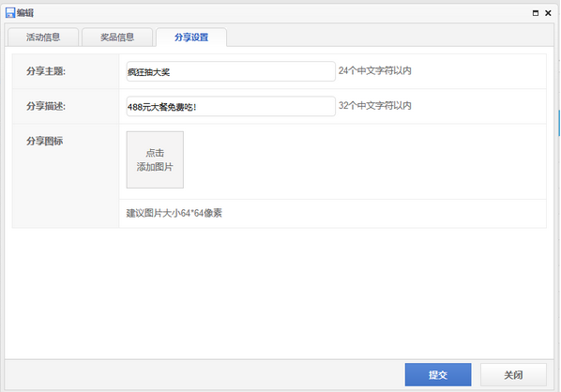The image size is (561, 392).
Task: Click the 编辑 dialog title text
Action: coord(25,13)
